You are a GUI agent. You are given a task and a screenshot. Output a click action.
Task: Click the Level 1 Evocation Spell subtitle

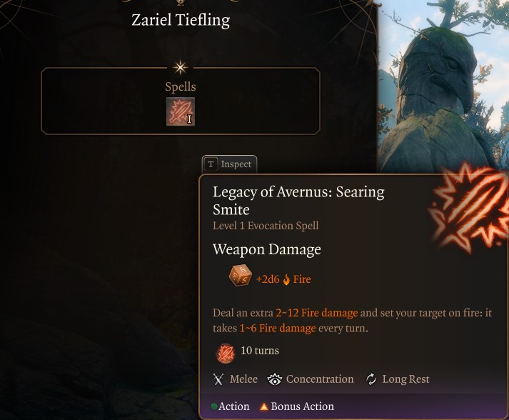(x=266, y=226)
